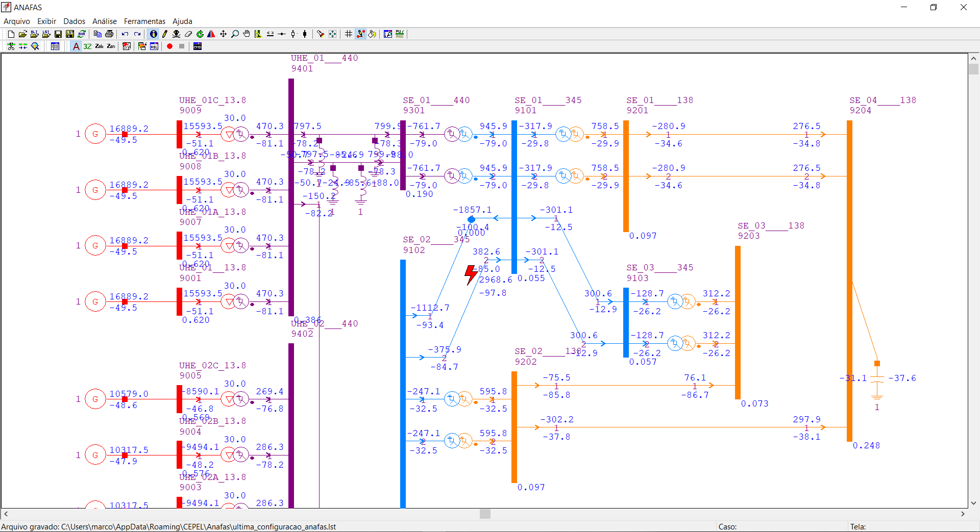980x532 pixels.
Task: Select the line midpoint dot tool
Action: point(282,34)
